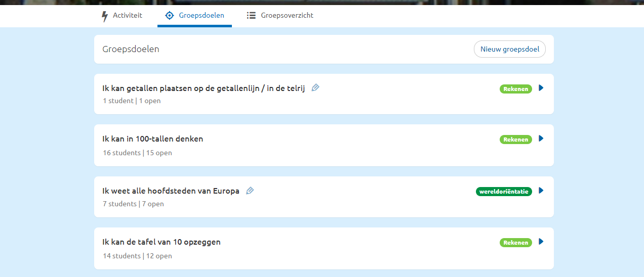The image size is (644, 277).
Task: Click the '16 students | 15 open' text
Action: tap(137, 153)
